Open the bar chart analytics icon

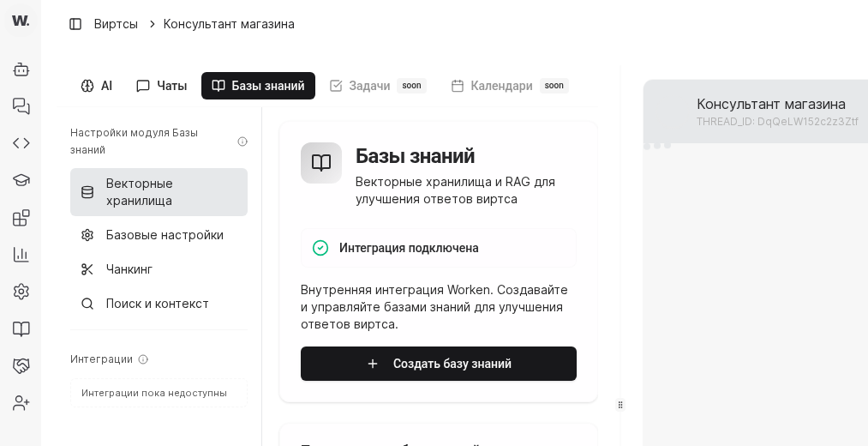(21, 255)
